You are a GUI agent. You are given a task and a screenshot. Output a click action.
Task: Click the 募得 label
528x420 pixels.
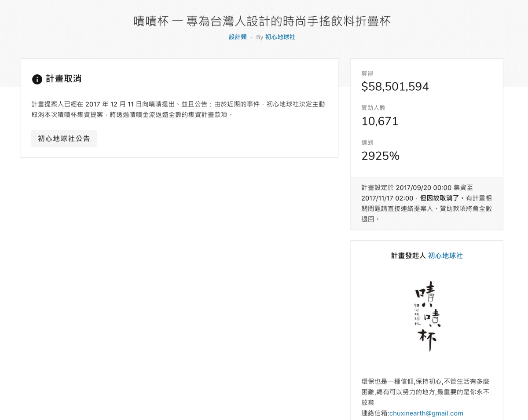[367, 73]
